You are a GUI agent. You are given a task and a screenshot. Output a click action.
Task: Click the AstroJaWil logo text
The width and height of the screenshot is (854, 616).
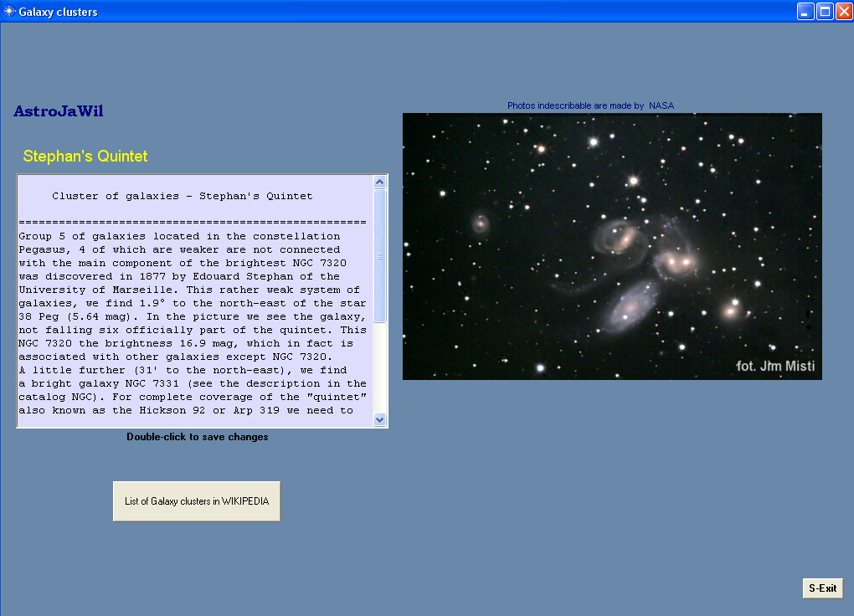(x=59, y=111)
